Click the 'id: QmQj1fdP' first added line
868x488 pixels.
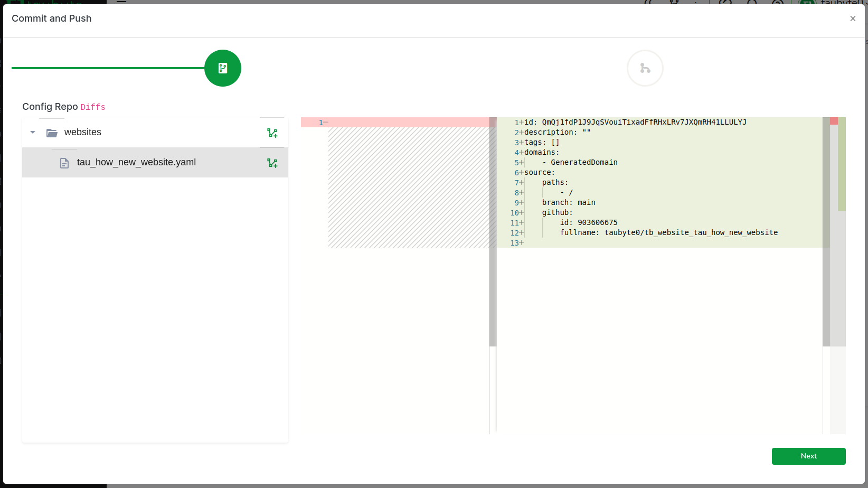[635, 123]
